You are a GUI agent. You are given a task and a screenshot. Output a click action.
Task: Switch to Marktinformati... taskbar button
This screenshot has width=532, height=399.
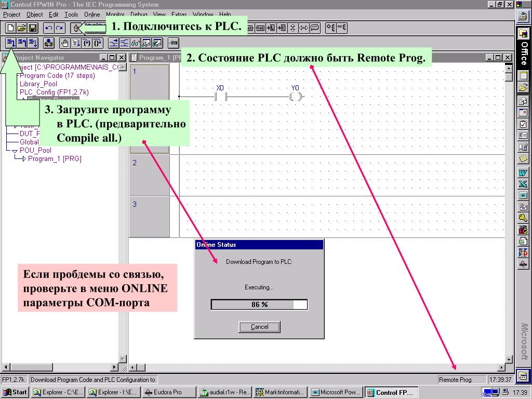[x=280, y=392]
